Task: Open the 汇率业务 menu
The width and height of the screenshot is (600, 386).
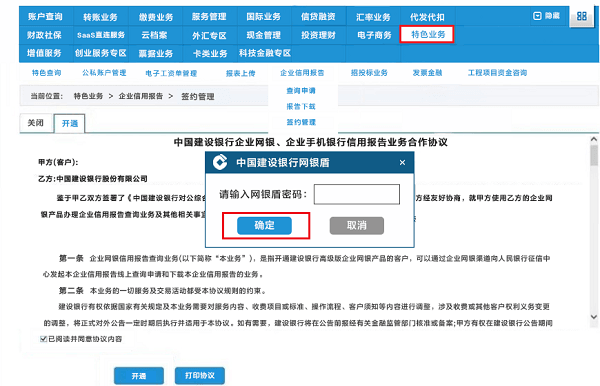Action: pyautogui.click(x=373, y=17)
